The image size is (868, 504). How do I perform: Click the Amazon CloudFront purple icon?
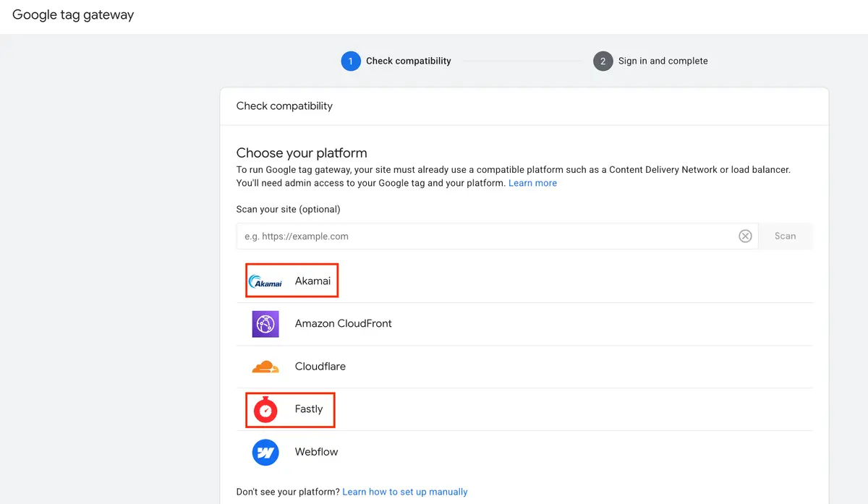[265, 324]
